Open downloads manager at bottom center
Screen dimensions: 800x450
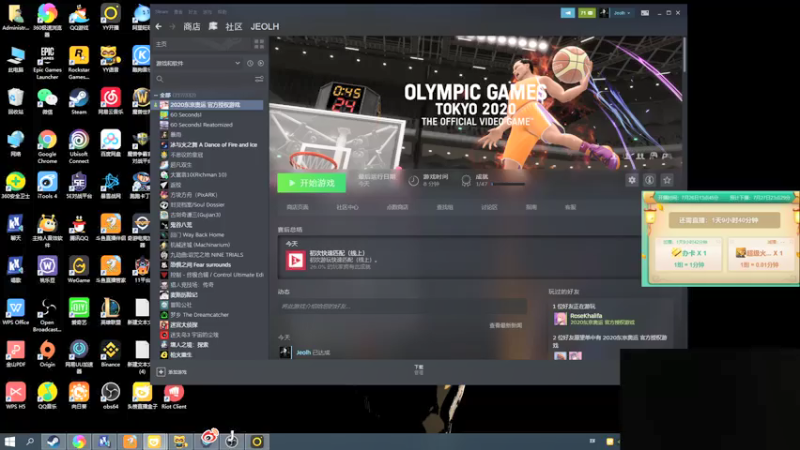(418, 370)
